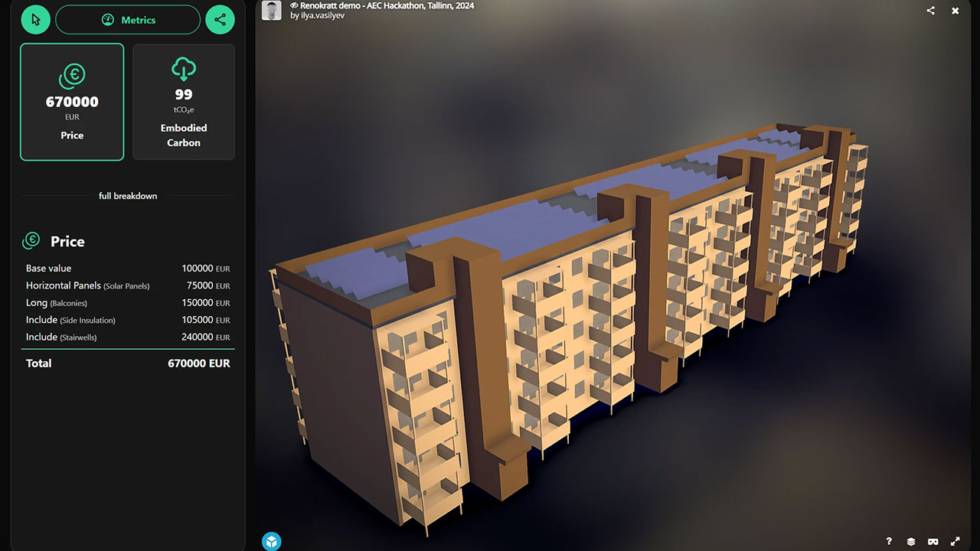The width and height of the screenshot is (980, 551).
Task: Click the author avatar thumbnail
Action: pyautogui.click(x=271, y=10)
